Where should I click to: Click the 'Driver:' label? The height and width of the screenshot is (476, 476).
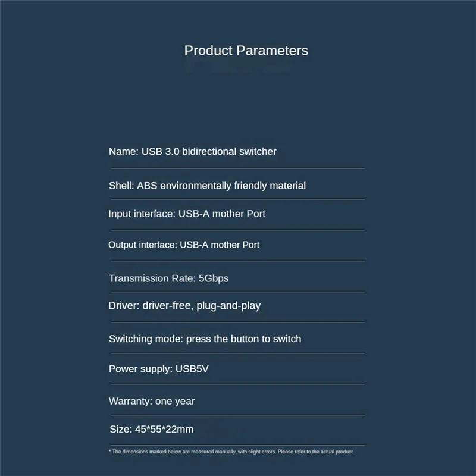[x=124, y=306]
